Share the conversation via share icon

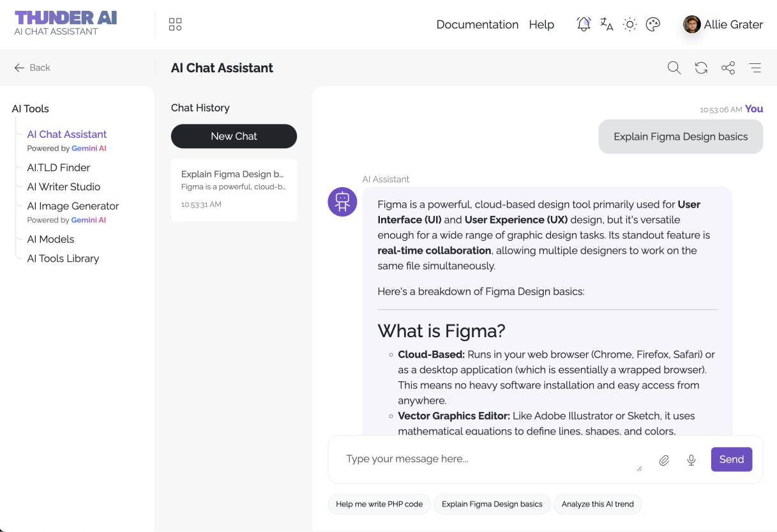click(x=728, y=68)
